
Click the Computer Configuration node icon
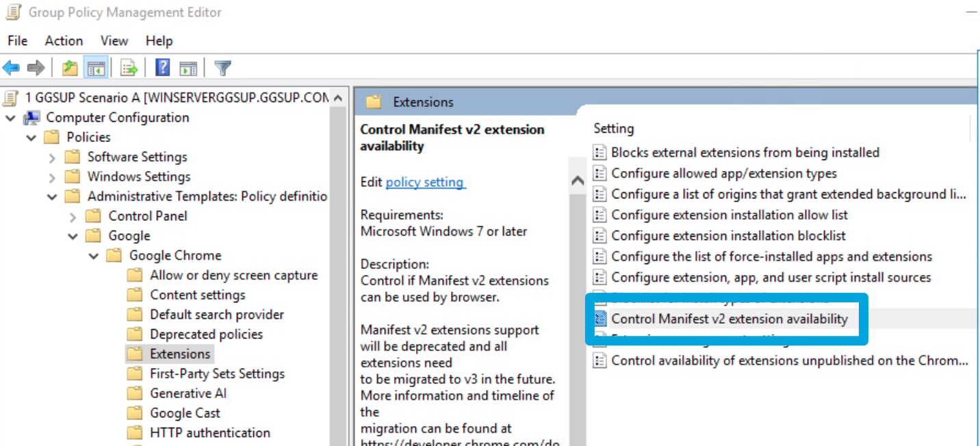click(x=31, y=118)
